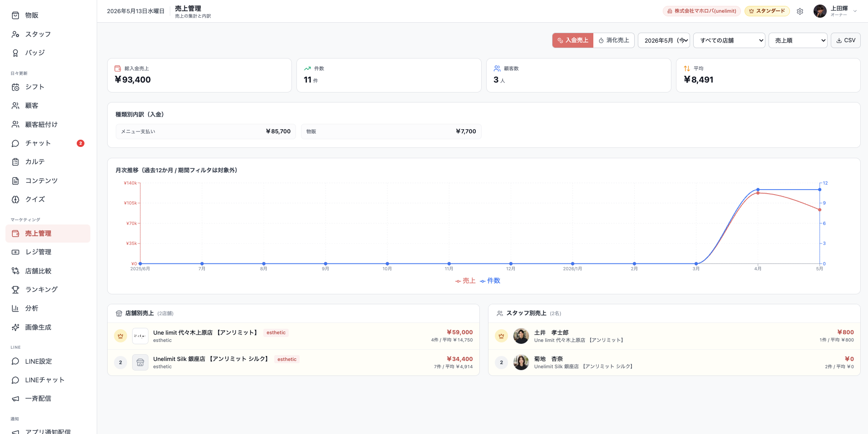868x434 pixels.
Task: Select 店舗比較 menu item
Action: [48, 271]
